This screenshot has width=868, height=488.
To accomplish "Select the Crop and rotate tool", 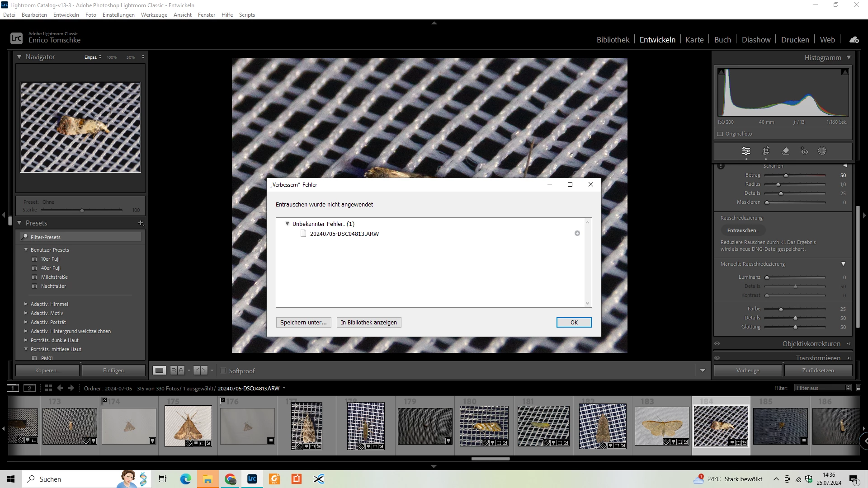I will (x=766, y=151).
